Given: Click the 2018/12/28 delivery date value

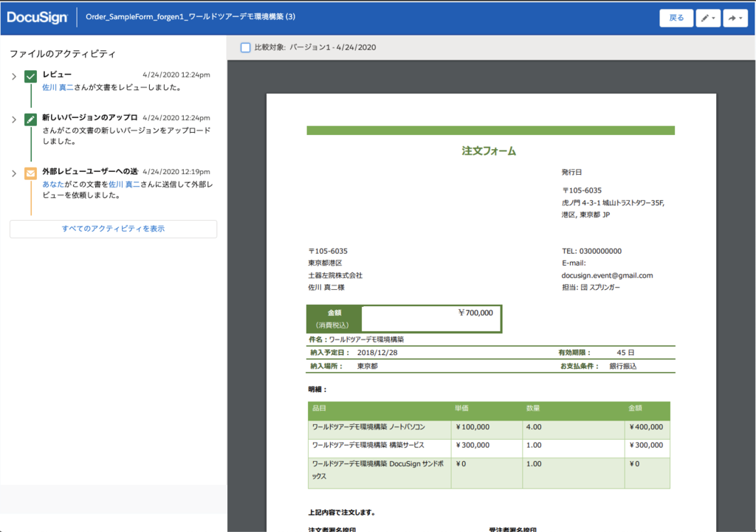Looking at the screenshot, I should (x=377, y=353).
